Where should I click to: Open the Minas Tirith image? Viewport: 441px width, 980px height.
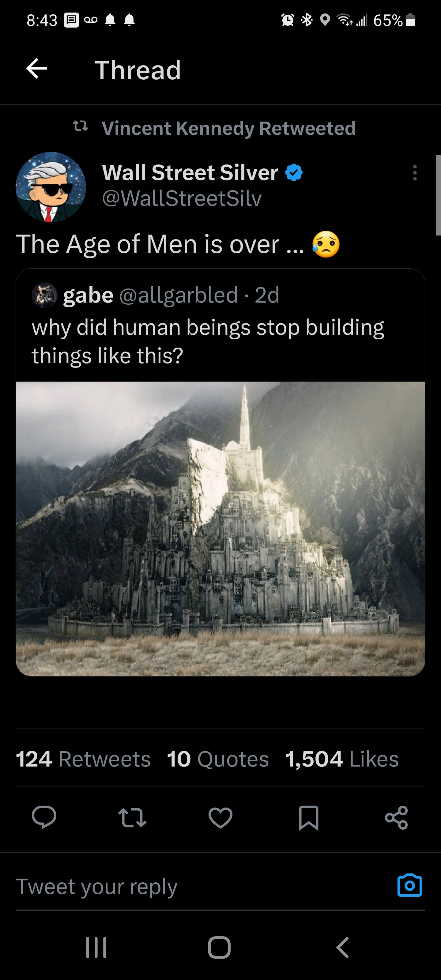pyautogui.click(x=220, y=529)
